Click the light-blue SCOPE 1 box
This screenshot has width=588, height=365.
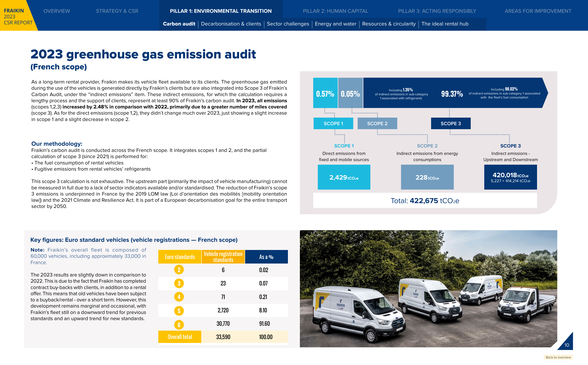click(x=333, y=123)
